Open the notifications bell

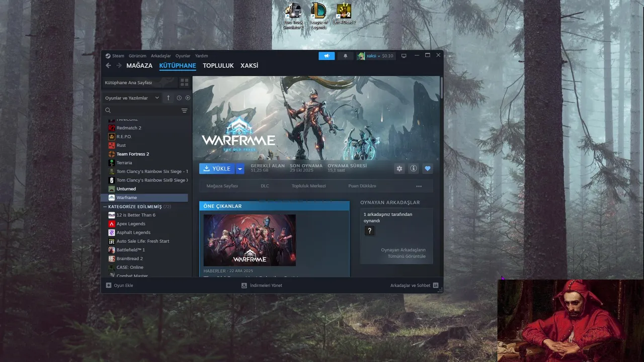point(345,56)
